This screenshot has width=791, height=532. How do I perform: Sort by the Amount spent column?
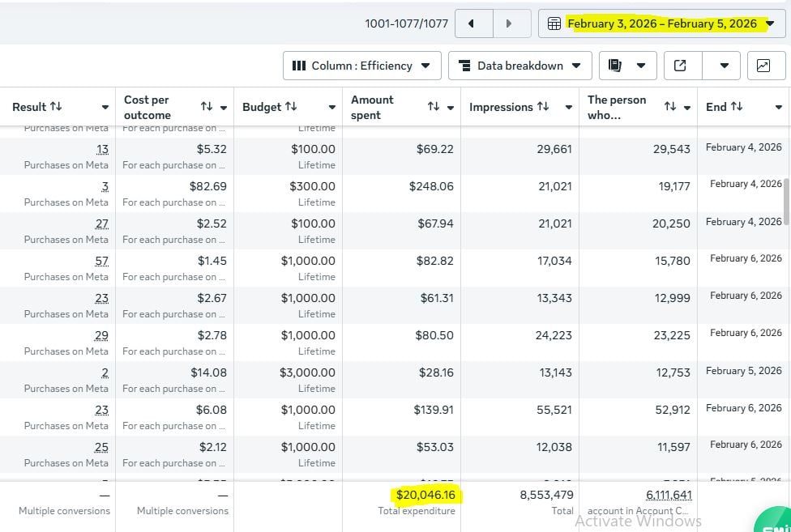coord(434,107)
